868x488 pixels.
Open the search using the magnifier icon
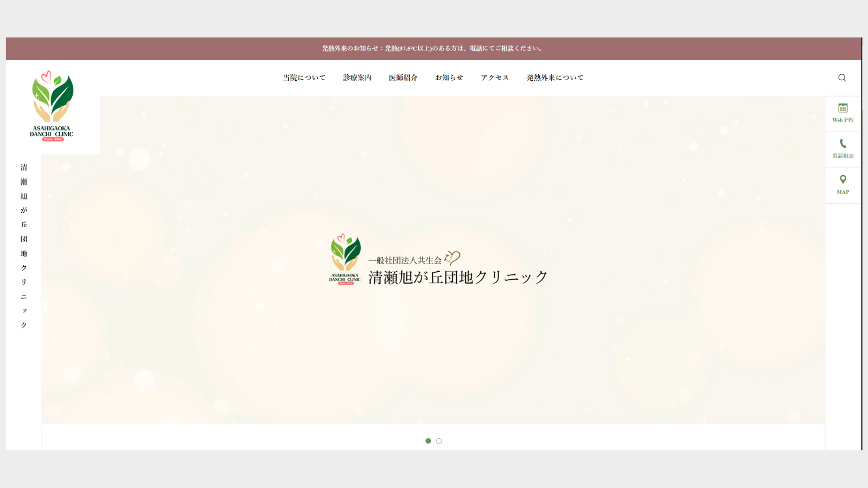pyautogui.click(x=842, y=78)
